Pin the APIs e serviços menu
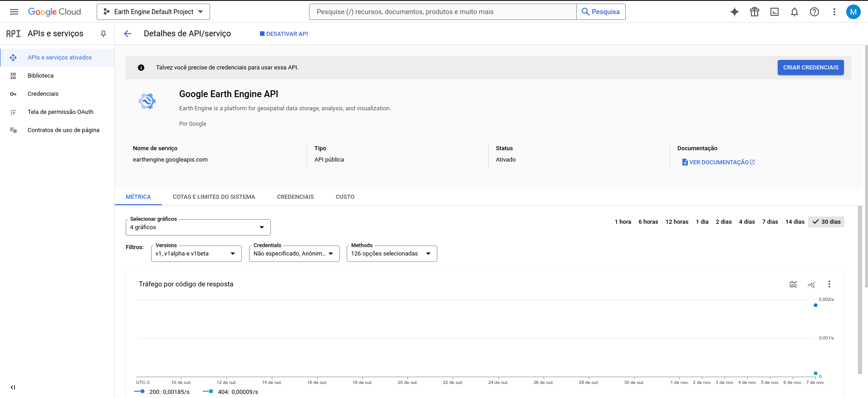The width and height of the screenshot is (868, 398). tap(103, 34)
